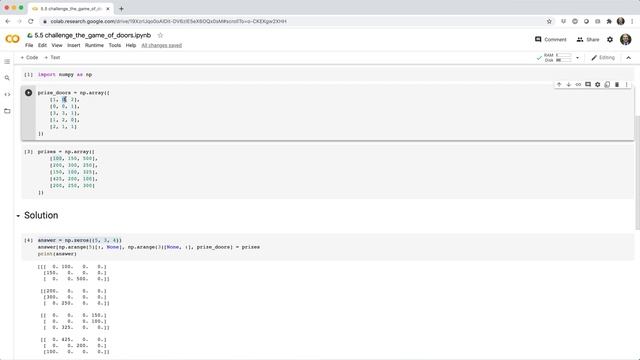Image resolution: width=640 pixels, height=360 pixels.
Task: Click the answer = np.zeros code line
Action: tap(80, 240)
